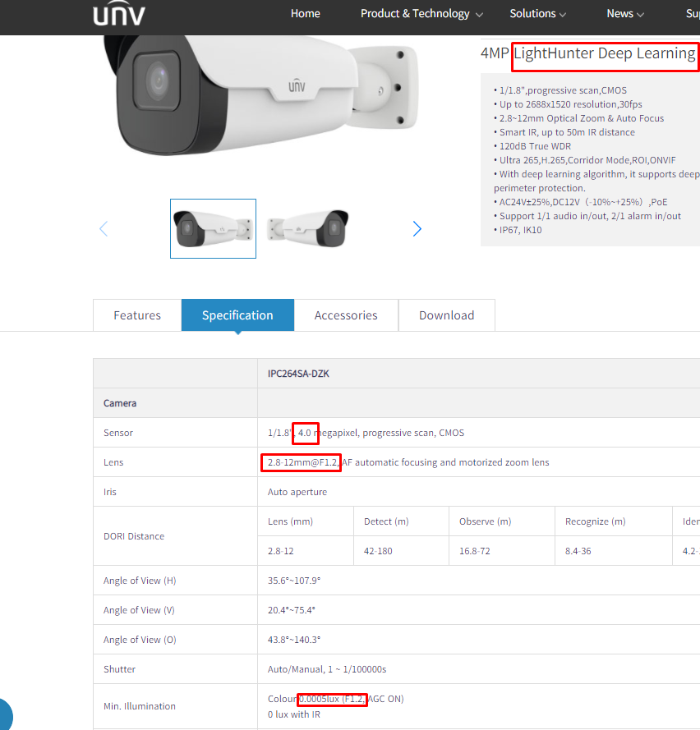700x730 pixels.
Task: Click the DORI Distance row label
Action: [134, 536]
